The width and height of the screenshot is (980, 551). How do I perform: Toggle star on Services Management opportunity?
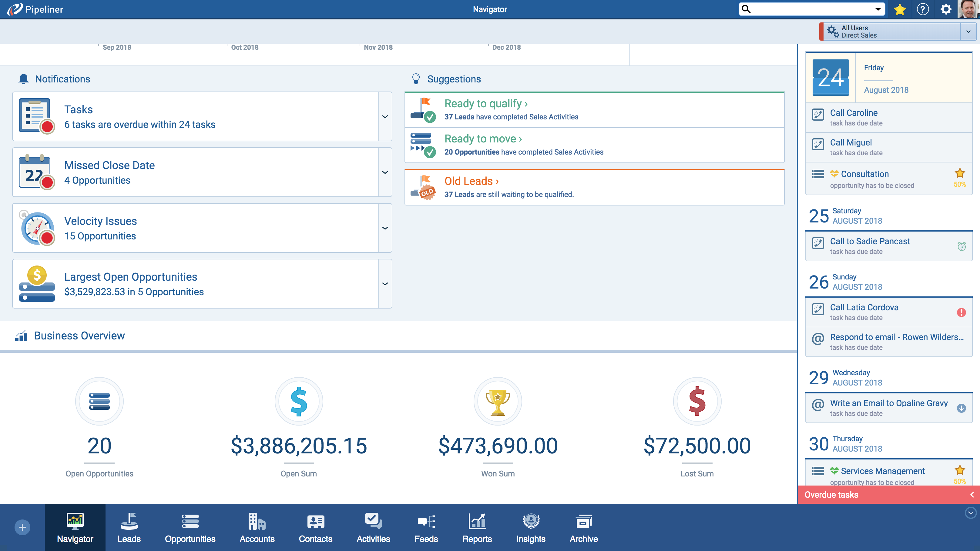tap(959, 470)
